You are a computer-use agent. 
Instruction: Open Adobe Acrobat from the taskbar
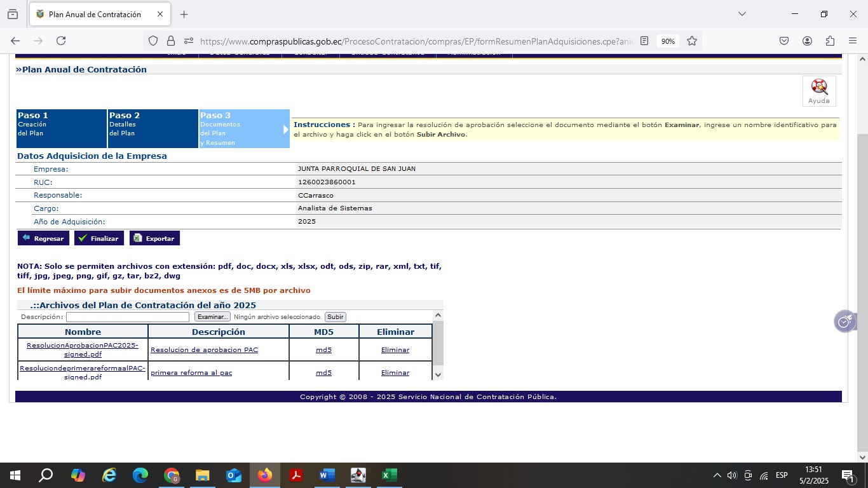296,475
